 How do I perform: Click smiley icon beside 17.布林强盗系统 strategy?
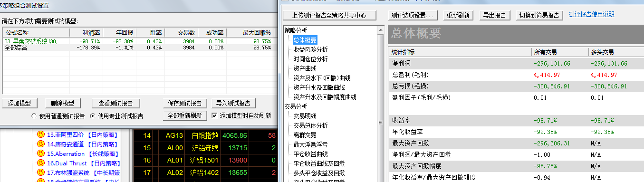coord(41,172)
